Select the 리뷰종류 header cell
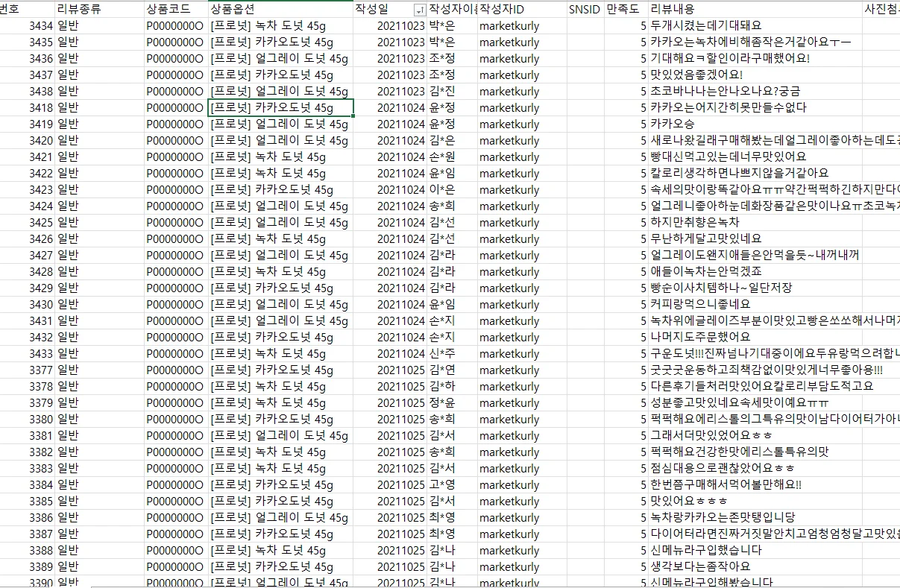 click(79, 9)
